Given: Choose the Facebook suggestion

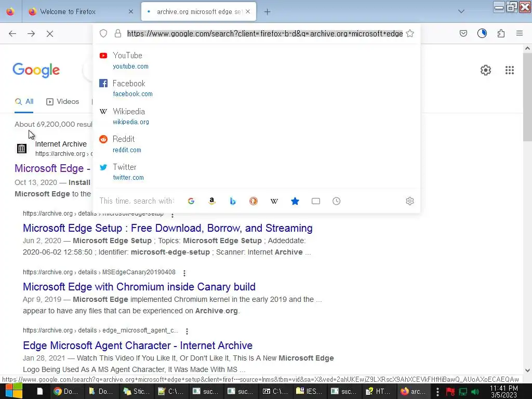Looking at the screenshot, I should pyautogui.click(x=257, y=88).
